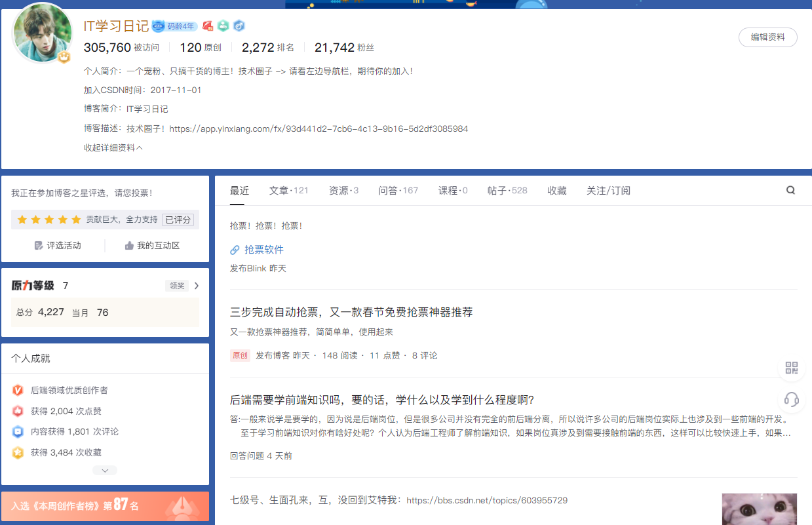
Task: Switch to the 文章·121 tab
Action: click(x=289, y=191)
